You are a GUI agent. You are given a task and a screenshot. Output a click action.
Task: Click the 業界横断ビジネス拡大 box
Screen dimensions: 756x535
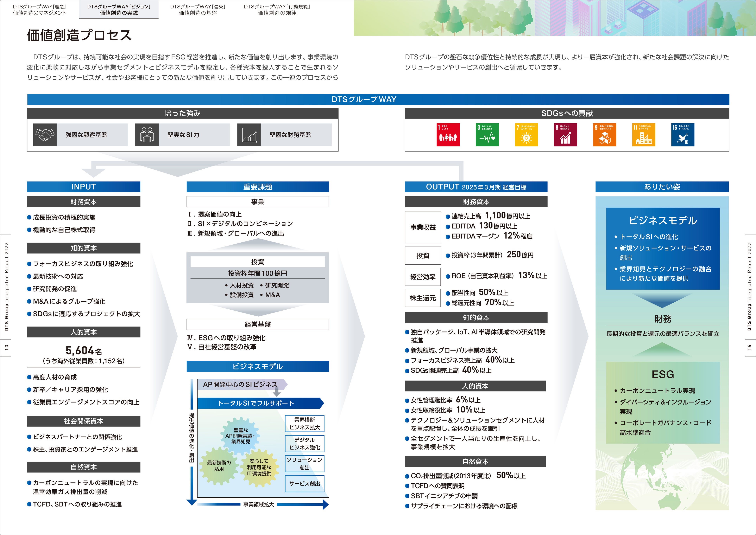tap(304, 424)
